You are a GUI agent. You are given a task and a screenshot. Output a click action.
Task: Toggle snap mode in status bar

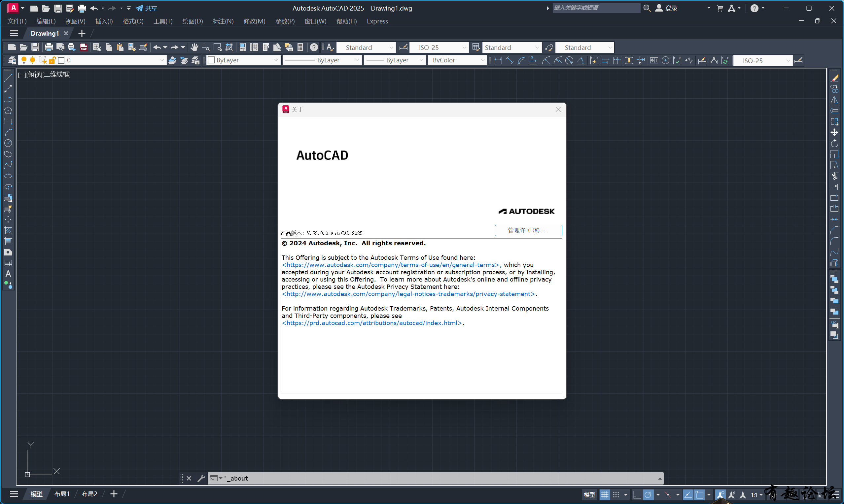(616, 494)
